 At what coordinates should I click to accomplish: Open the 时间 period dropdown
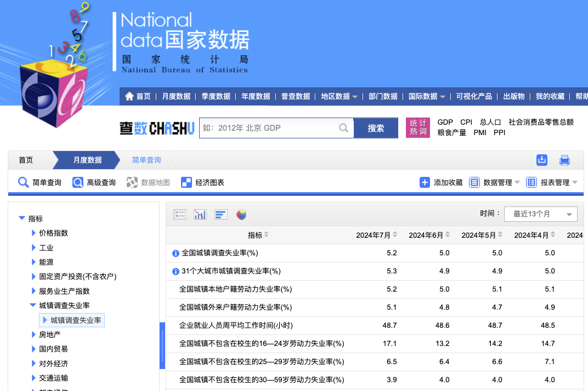[x=540, y=214]
